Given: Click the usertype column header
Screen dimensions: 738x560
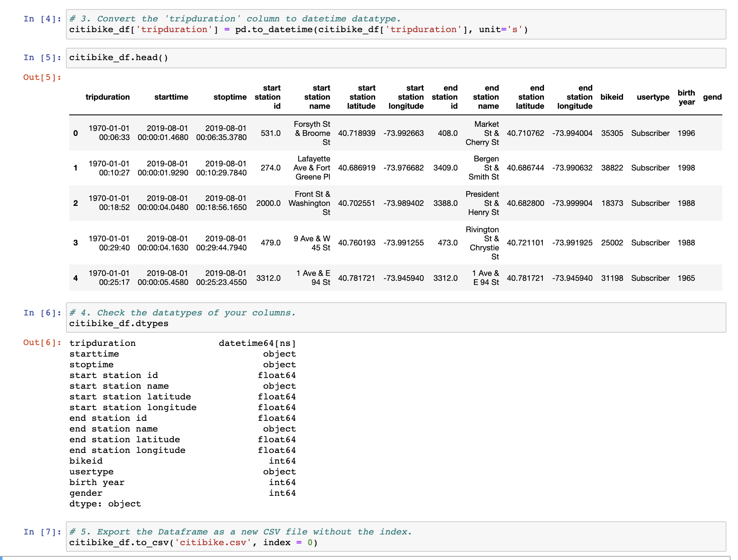Looking at the screenshot, I should point(653,97).
